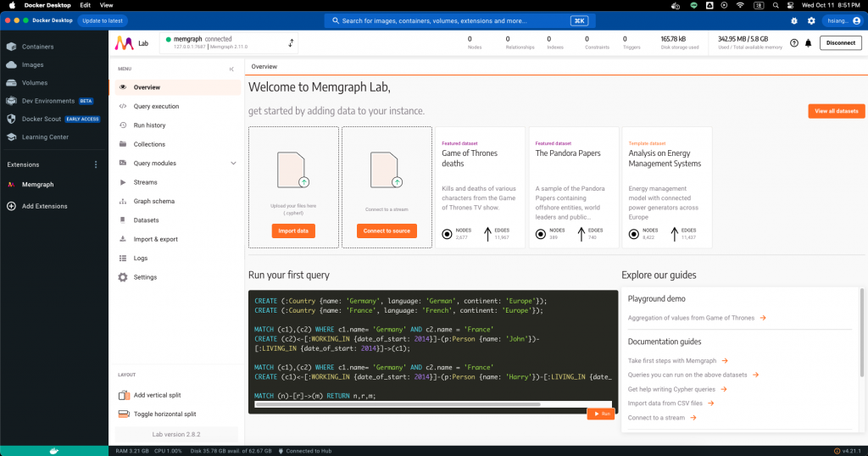The height and width of the screenshot is (456, 868).
Task: Click the Docker troubleshoot bug icon
Action: pyautogui.click(x=793, y=21)
